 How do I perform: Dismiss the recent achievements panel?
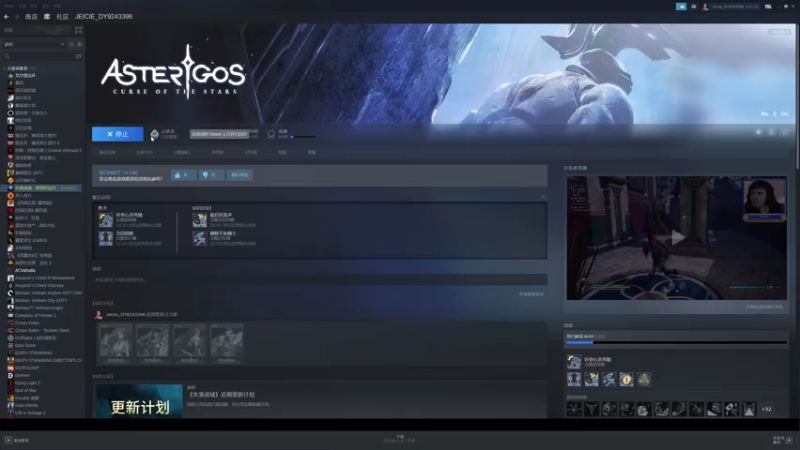point(543,197)
